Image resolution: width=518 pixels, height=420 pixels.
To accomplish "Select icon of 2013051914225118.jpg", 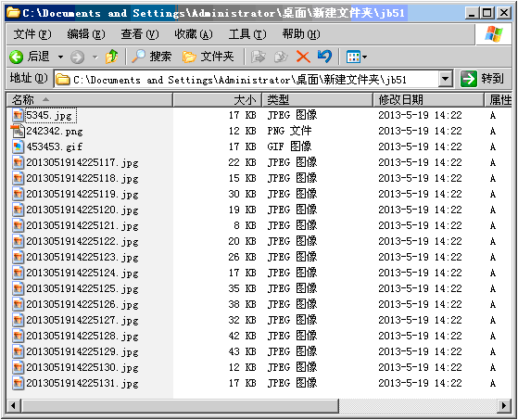I will (x=18, y=178).
